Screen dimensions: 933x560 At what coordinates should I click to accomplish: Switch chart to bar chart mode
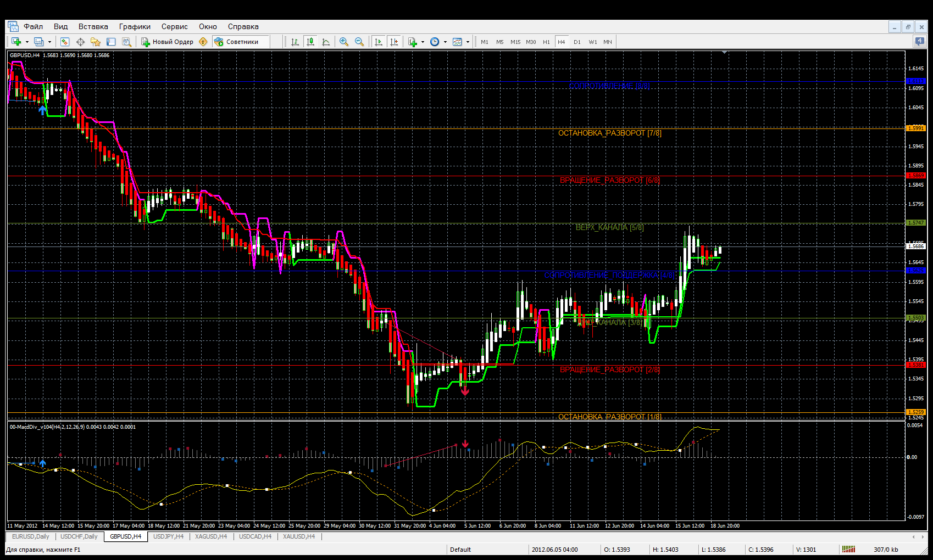295,42
